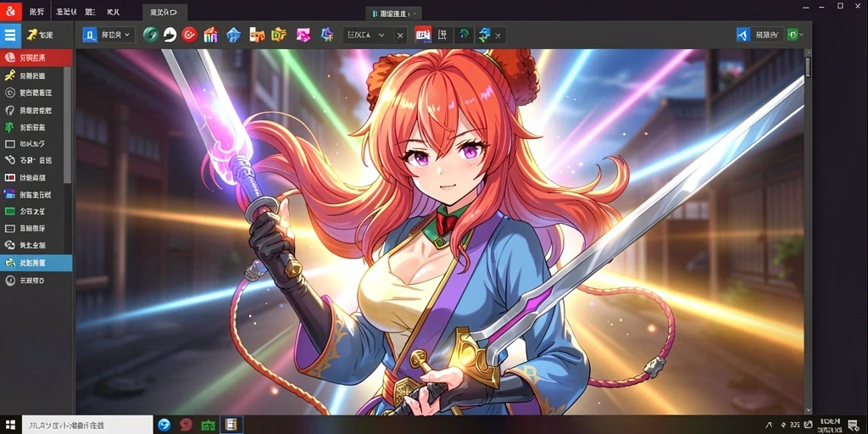The width and height of the screenshot is (868, 434).
Task: Click the orange folder toolbar icon
Action: pos(256,35)
